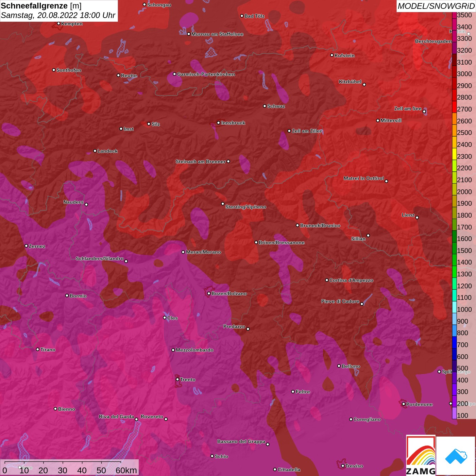Image resolution: width=476 pixels, height=476 pixels.
Task: Click the Sillian label
Action: (358, 239)
